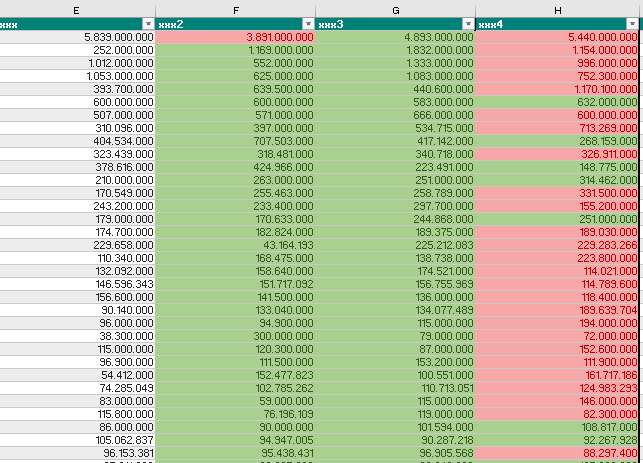Select cell 1.170.100.000

tap(557, 89)
